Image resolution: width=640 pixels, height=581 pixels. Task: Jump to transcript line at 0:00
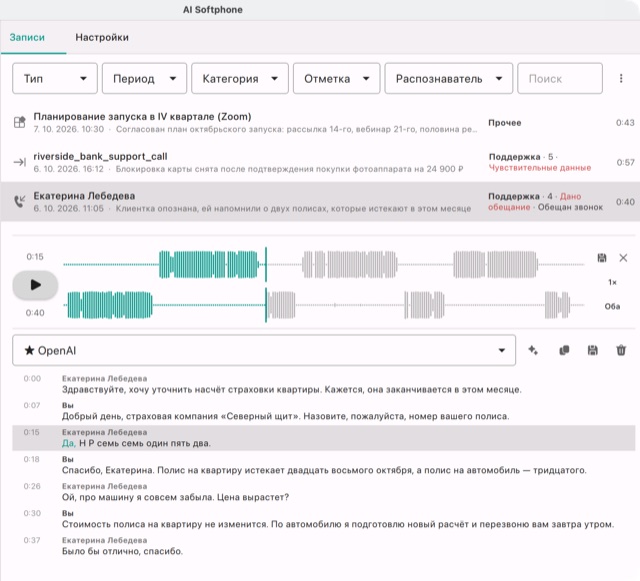[x=324, y=384]
